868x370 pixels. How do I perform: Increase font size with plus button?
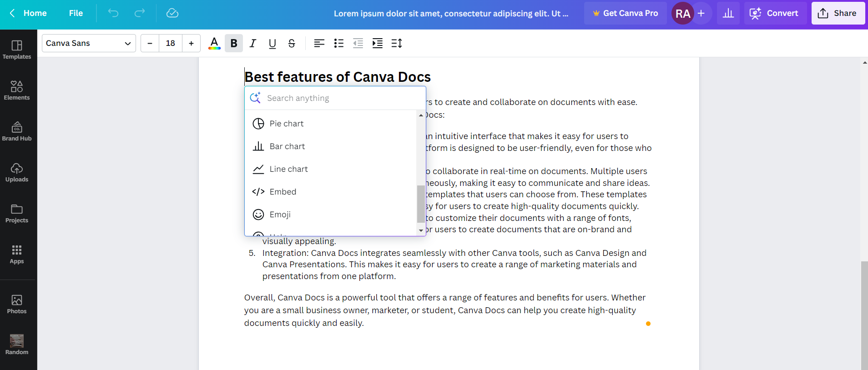(191, 43)
